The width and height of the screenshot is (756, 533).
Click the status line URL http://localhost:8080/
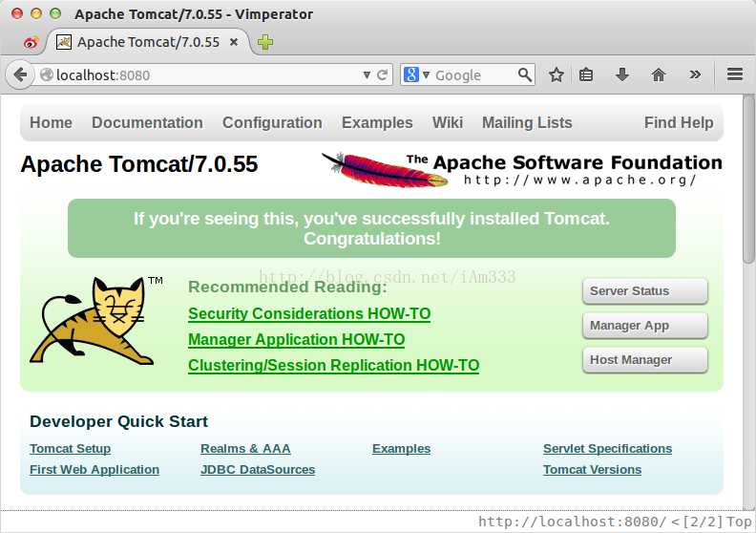pyautogui.click(x=573, y=522)
